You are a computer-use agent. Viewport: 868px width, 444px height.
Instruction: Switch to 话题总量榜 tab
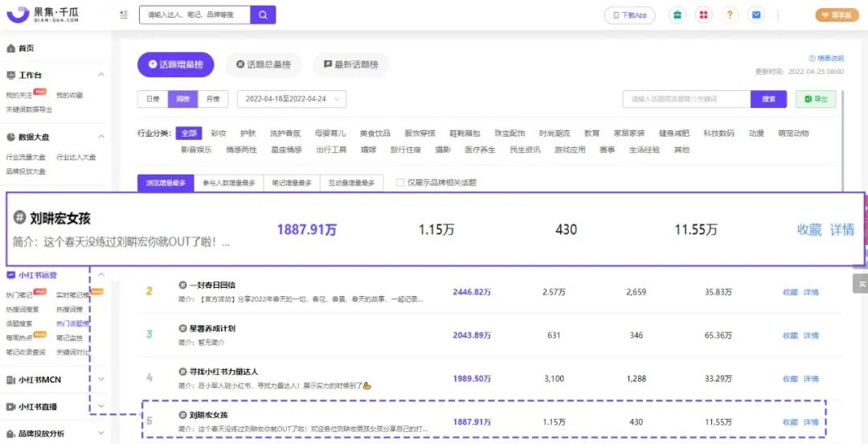point(263,65)
